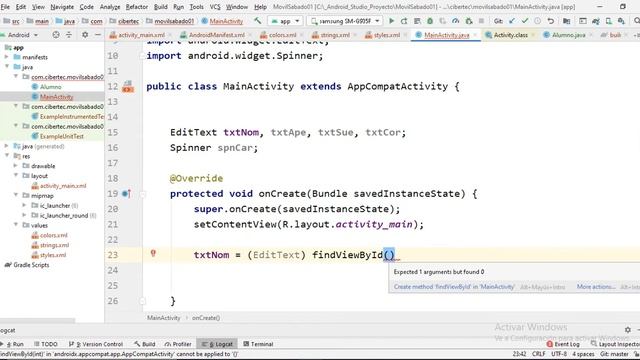This screenshot has width=640, height=360.
Task: Open the app run configuration dropdown
Action: click(x=285, y=21)
